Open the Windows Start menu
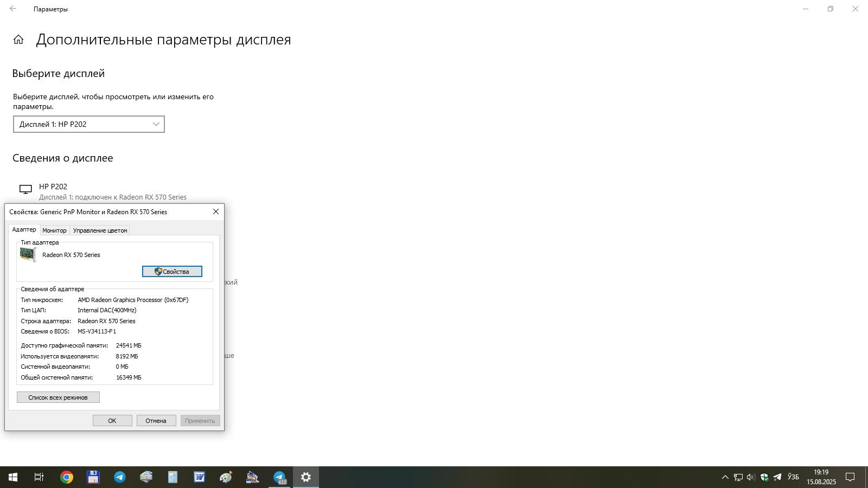868x488 pixels. click(x=13, y=477)
